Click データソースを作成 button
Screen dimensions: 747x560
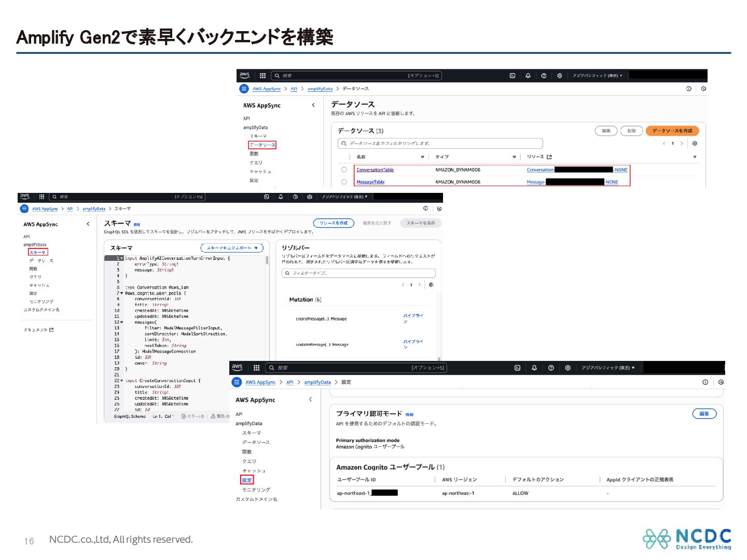coord(672,131)
